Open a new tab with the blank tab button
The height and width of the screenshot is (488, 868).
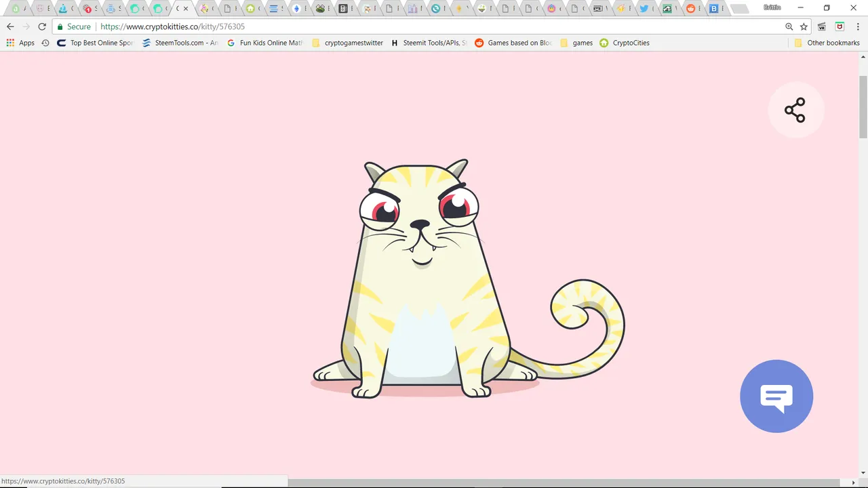pos(740,9)
